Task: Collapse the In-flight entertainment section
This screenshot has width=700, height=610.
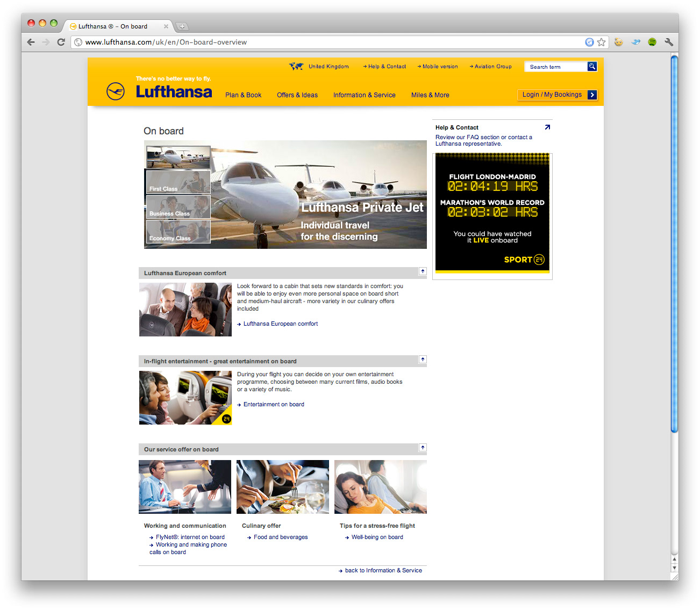Action: [x=423, y=360]
